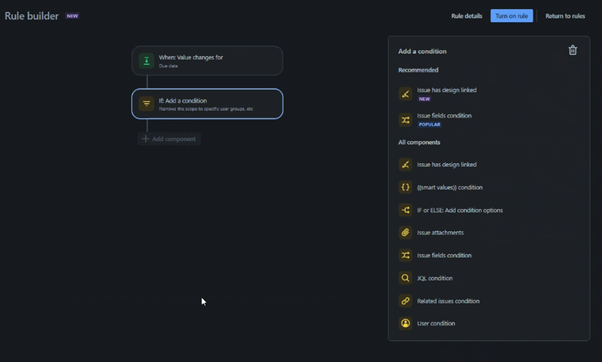Click the chain link Related issues icon
This screenshot has height=362, width=602.
pos(405,301)
